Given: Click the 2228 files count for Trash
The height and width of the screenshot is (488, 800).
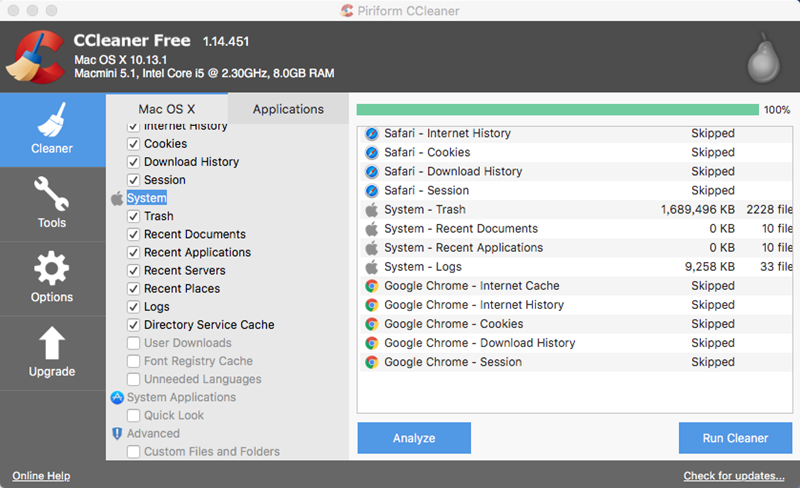Looking at the screenshot, I should [769, 210].
